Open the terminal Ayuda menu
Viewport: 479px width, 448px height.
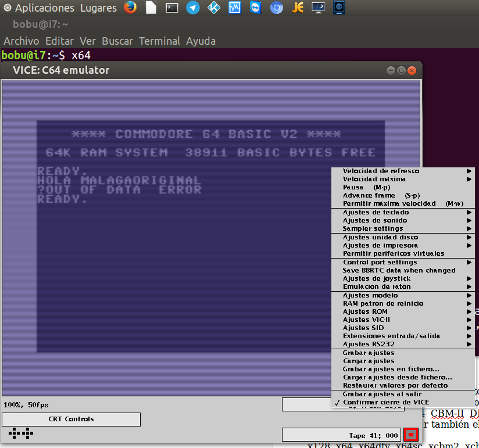[201, 41]
